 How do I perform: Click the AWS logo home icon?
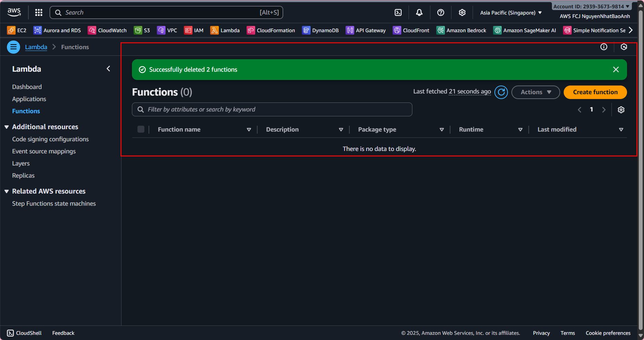(14, 12)
